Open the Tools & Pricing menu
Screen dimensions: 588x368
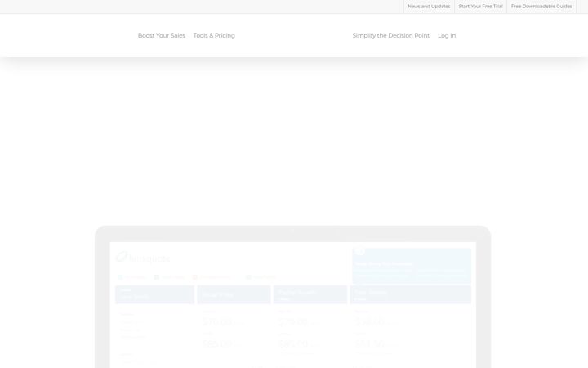click(214, 35)
